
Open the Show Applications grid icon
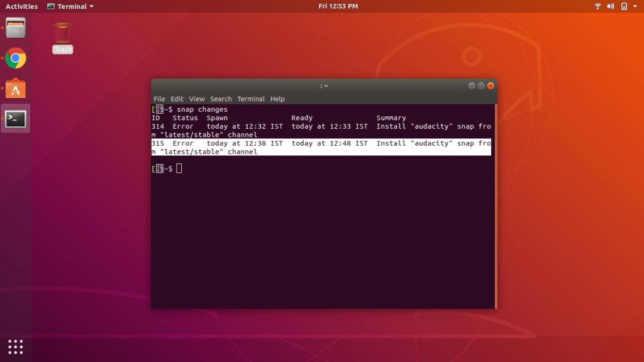click(x=14, y=347)
